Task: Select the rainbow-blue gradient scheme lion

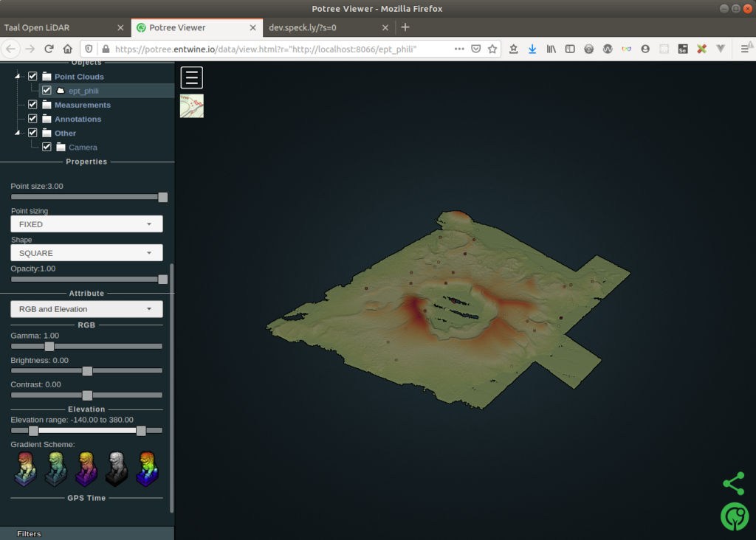Action: point(147,468)
